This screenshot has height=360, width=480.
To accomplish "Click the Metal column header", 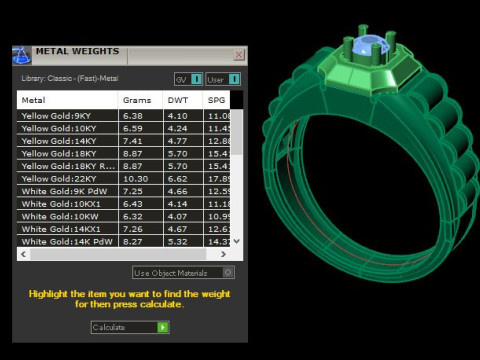I will pyautogui.click(x=67, y=100).
